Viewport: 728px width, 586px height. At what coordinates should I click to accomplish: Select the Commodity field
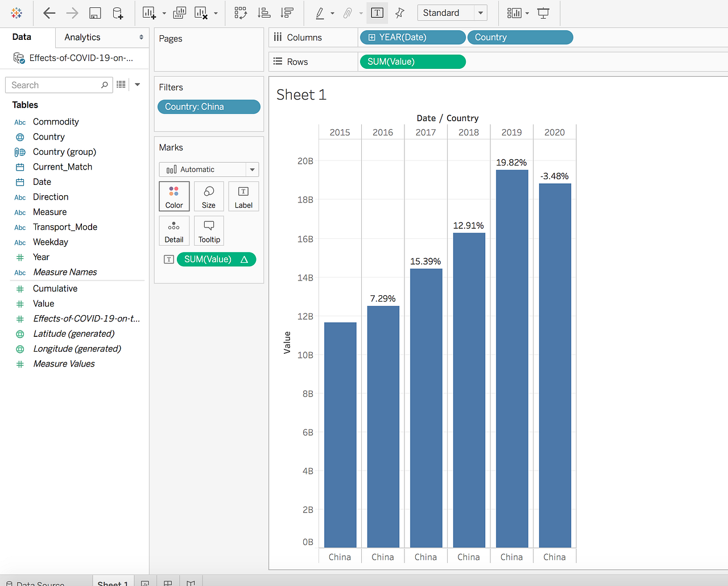(56, 122)
